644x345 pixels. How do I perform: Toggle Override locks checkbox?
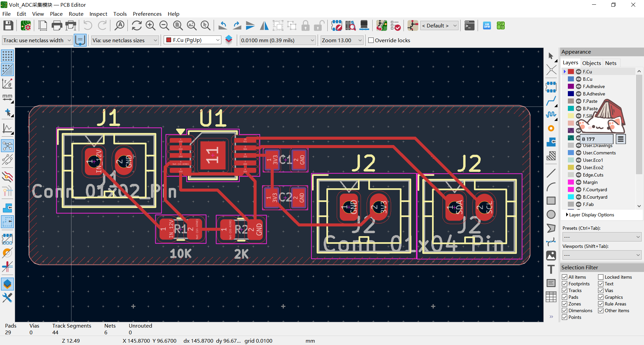[x=371, y=40]
